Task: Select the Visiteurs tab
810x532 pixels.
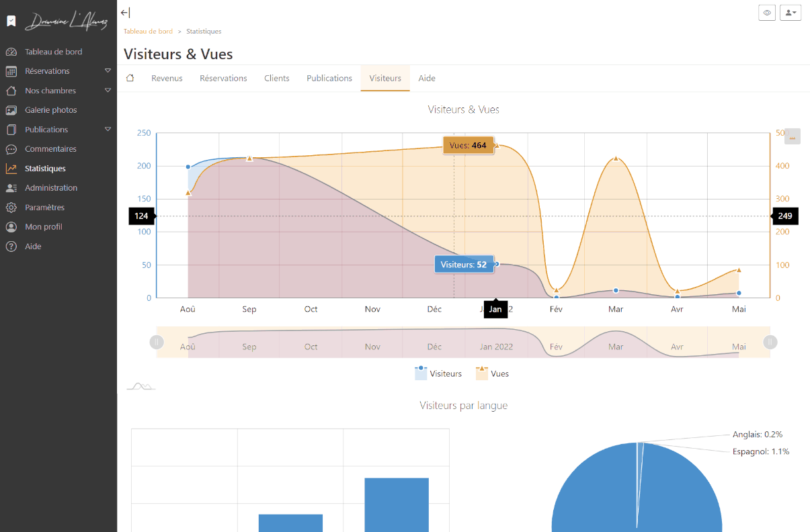Action: pos(385,78)
